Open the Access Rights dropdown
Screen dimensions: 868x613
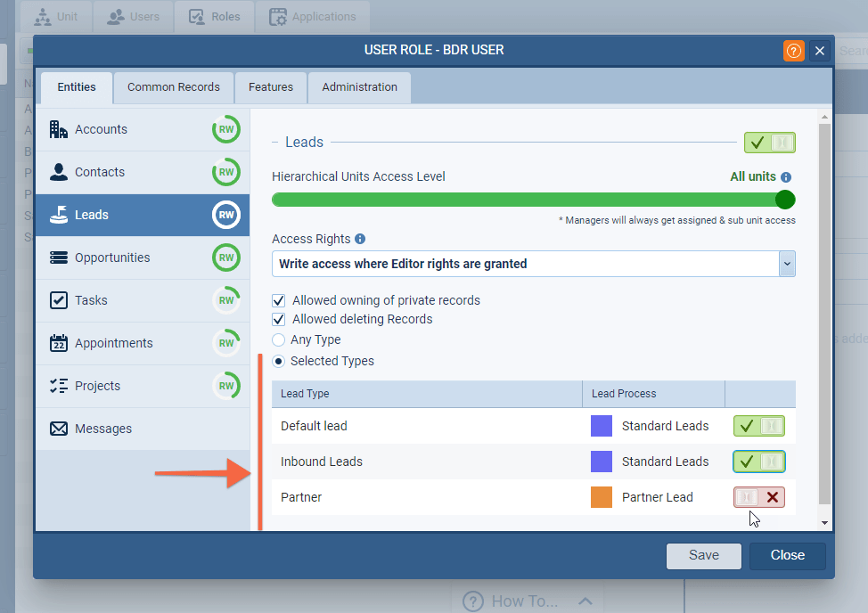pyautogui.click(x=786, y=264)
